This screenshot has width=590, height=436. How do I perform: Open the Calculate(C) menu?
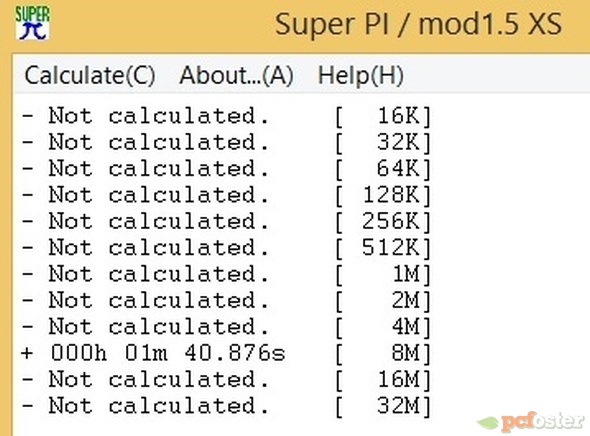click(x=90, y=75)
